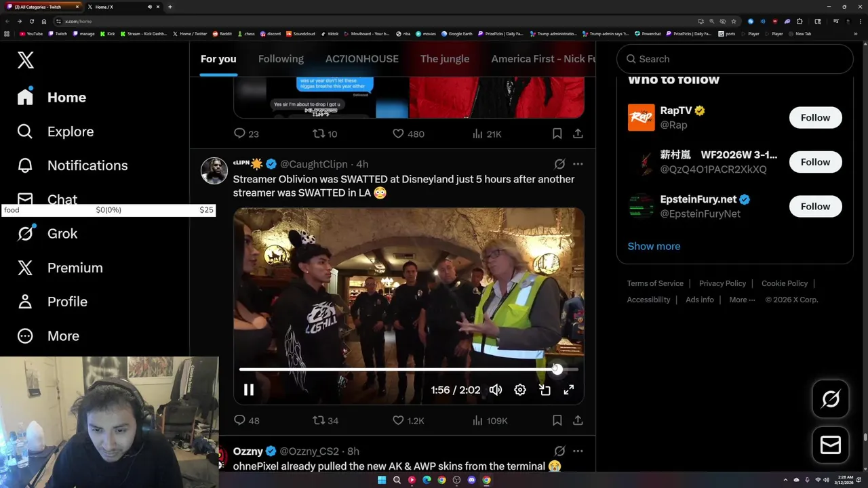Open Notifications in the sidebar

pos(73,165)
